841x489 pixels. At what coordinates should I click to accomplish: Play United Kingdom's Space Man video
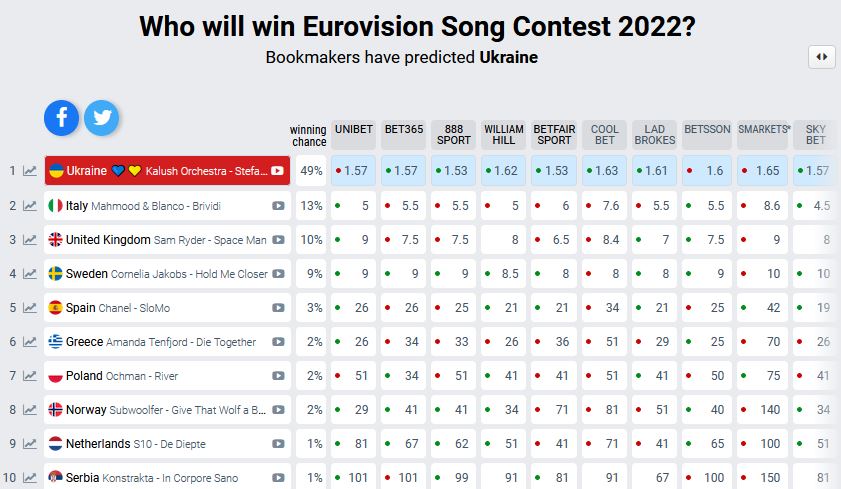click(x=278, y=240)
